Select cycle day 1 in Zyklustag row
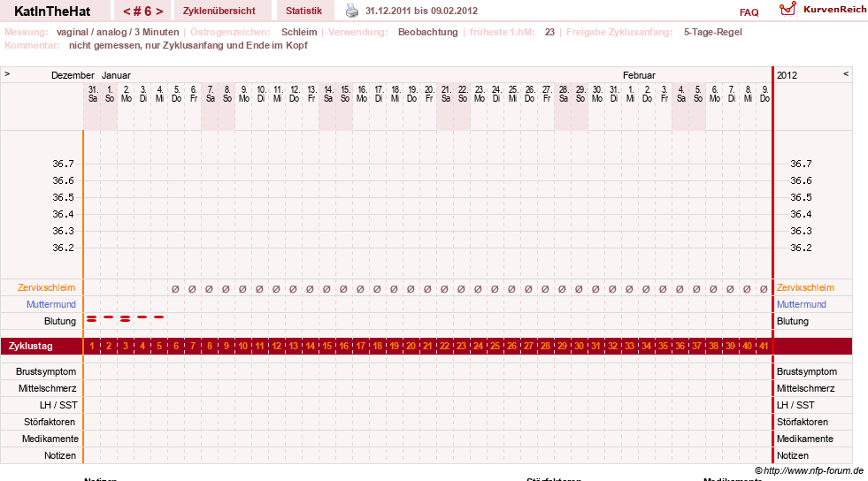 [92, 346]
